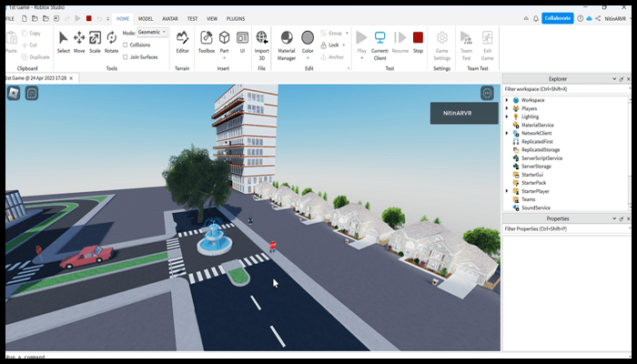Click the notifications bell icon
The height and width of the screenshot is (364, 637).
[x=535, y=19]
